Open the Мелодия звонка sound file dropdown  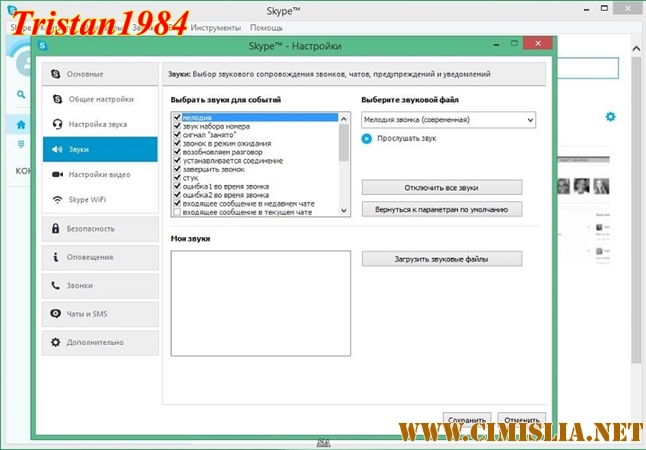coord(448,120)
